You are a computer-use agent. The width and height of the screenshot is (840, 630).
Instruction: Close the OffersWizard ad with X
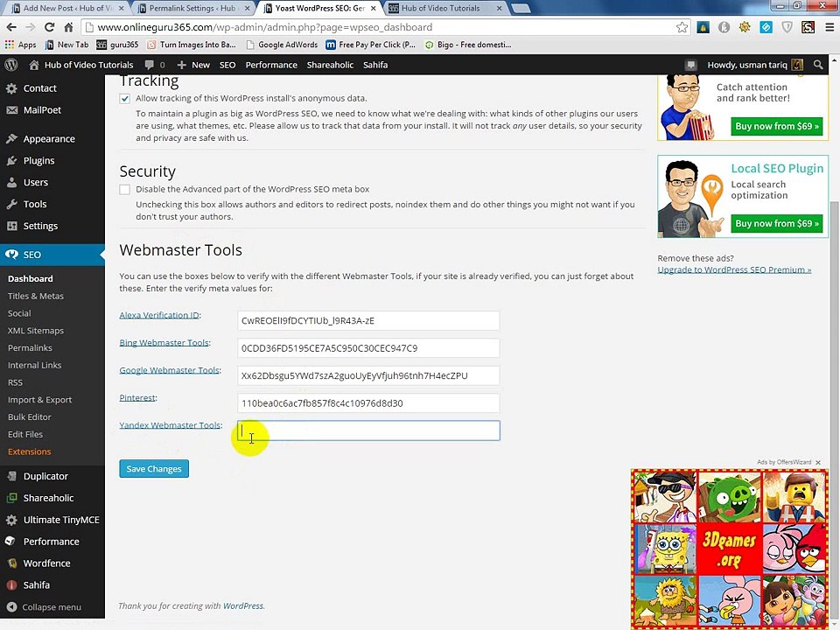[818, 462]
